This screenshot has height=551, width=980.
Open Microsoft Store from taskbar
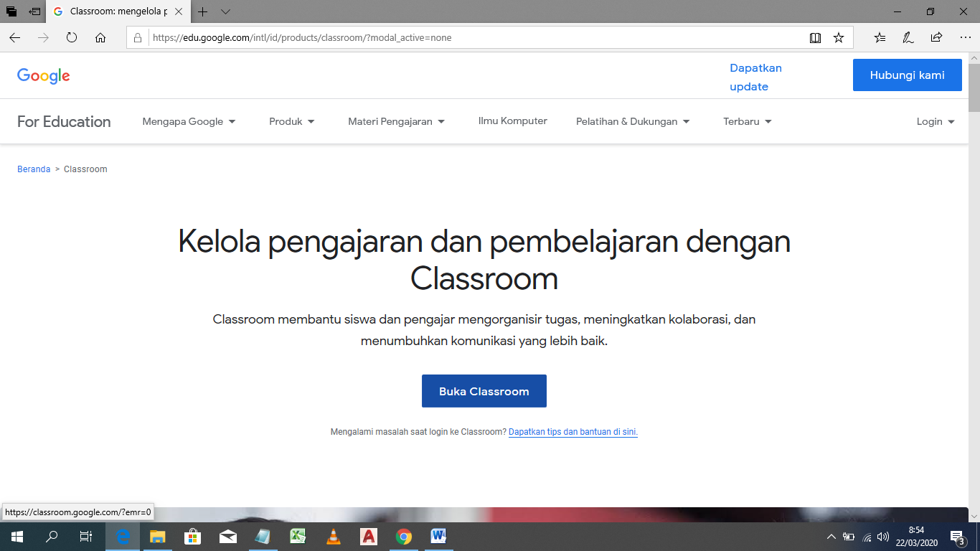(192, 537)
